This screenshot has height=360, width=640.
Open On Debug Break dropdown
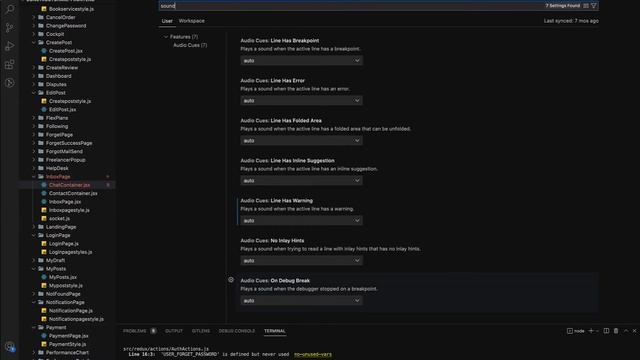(301, 300)
